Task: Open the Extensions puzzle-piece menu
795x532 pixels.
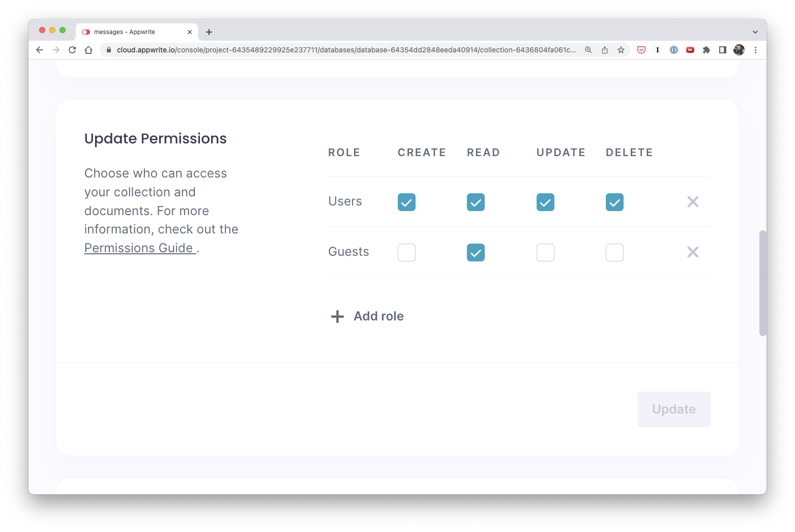Action: (706, 50)
